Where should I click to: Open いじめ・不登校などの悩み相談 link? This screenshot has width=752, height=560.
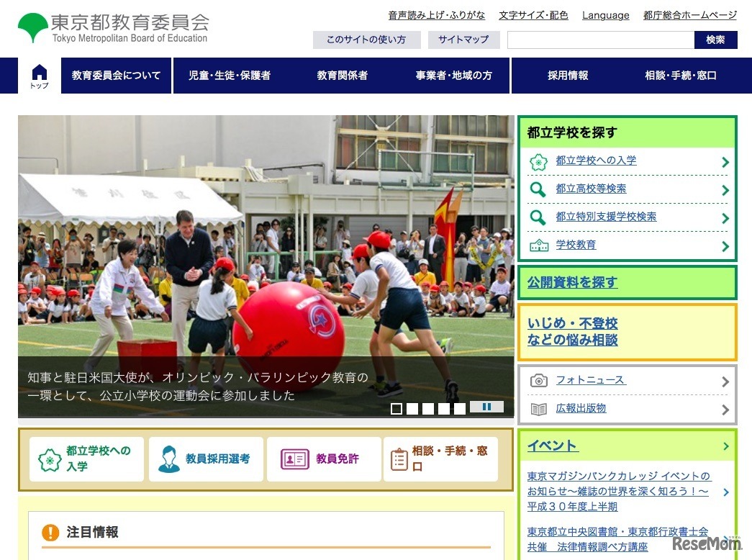(x=572, y=332)
